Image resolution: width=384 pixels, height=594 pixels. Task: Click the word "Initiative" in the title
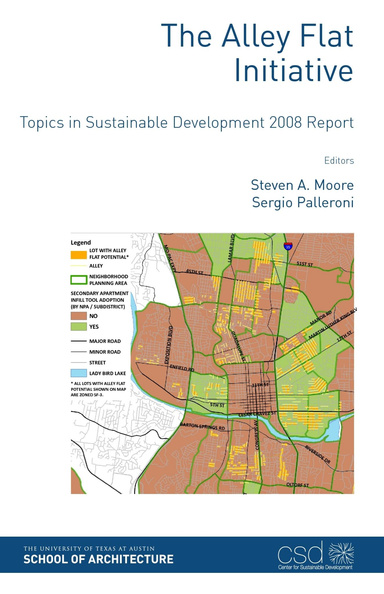click(294, 70)
